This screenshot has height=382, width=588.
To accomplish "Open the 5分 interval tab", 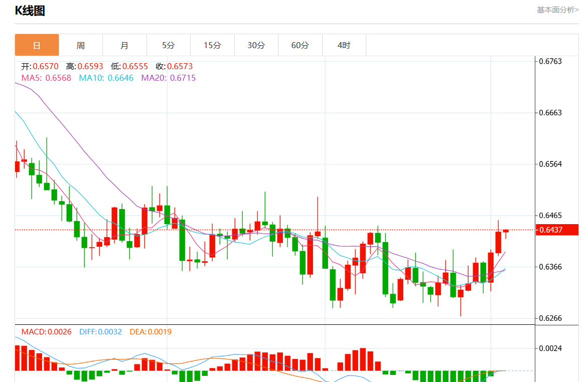I will (169, 45).
